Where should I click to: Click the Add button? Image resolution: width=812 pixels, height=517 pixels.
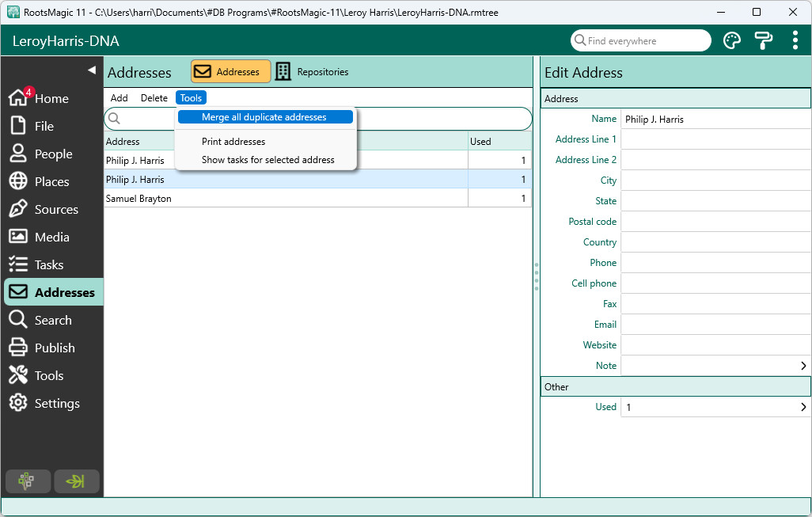pos(119,98)
